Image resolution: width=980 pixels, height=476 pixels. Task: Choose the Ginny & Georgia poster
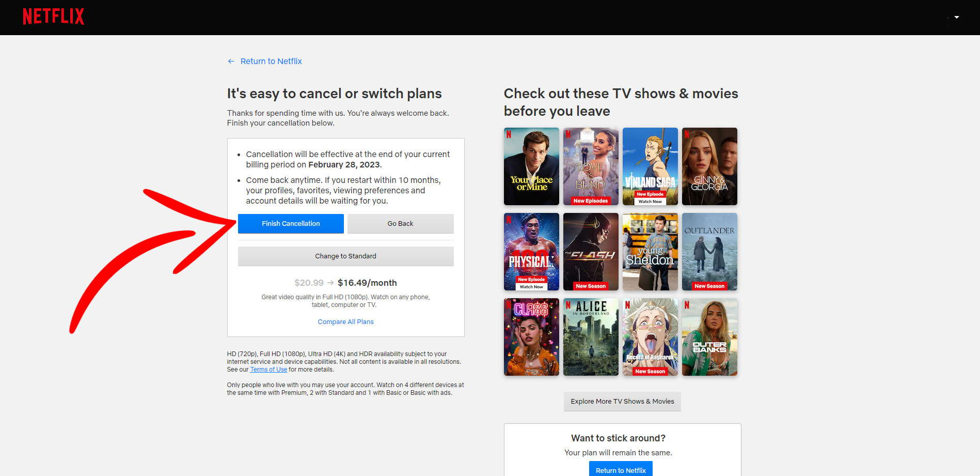tap(709, 166)
